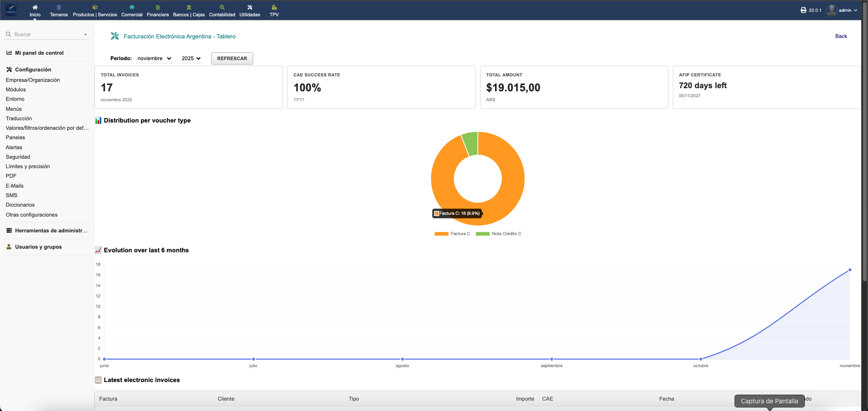Open the Terceros module icon
The height and width of the screenshot is (411, 868).
pyautogui.click(x=59, y=7)
